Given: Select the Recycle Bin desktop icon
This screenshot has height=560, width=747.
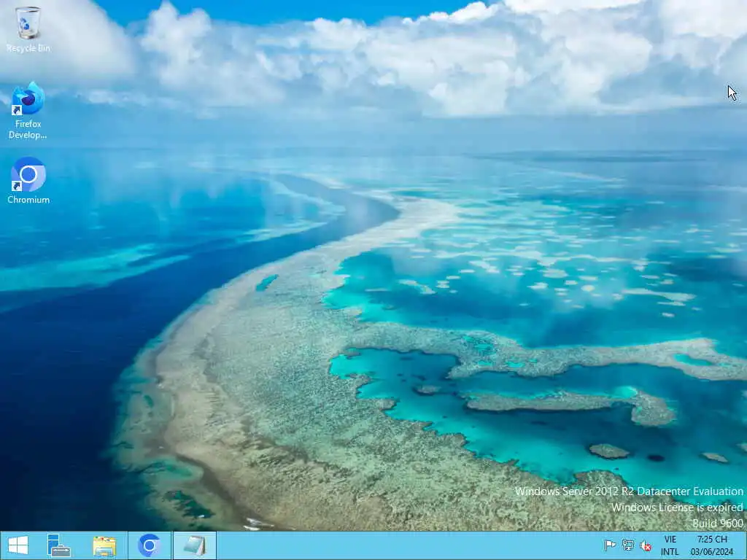Looking at the screenshot, I should click(x=28, y=29).
